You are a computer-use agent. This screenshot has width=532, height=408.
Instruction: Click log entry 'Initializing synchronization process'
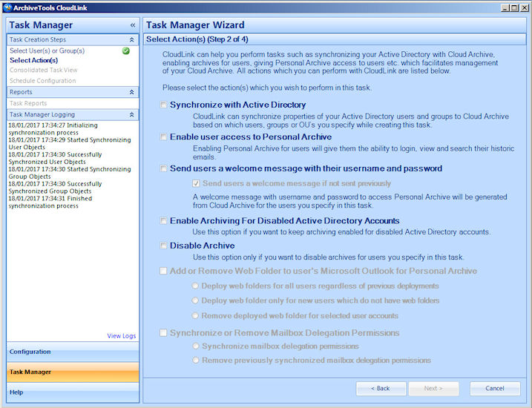point(53,129)
